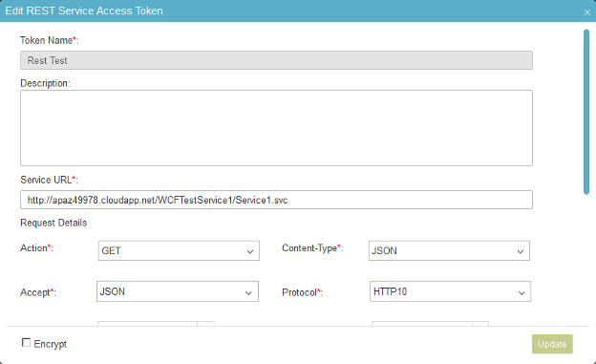
Task: Click the Action label
Action: (x=36, y=248)
